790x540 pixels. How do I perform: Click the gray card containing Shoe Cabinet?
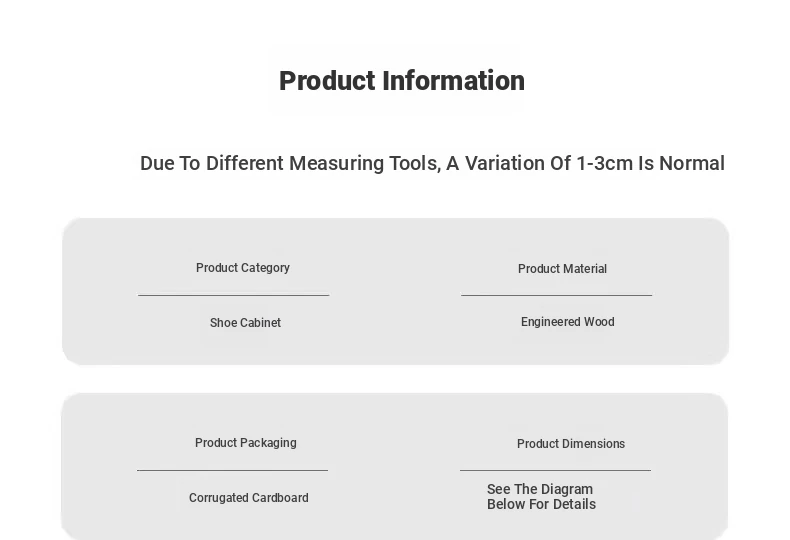click(396, 291)
